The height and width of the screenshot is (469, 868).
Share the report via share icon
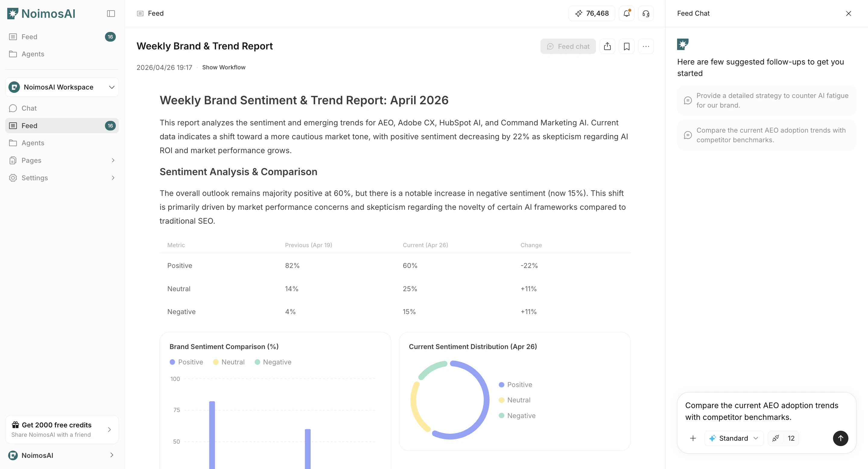607,46
